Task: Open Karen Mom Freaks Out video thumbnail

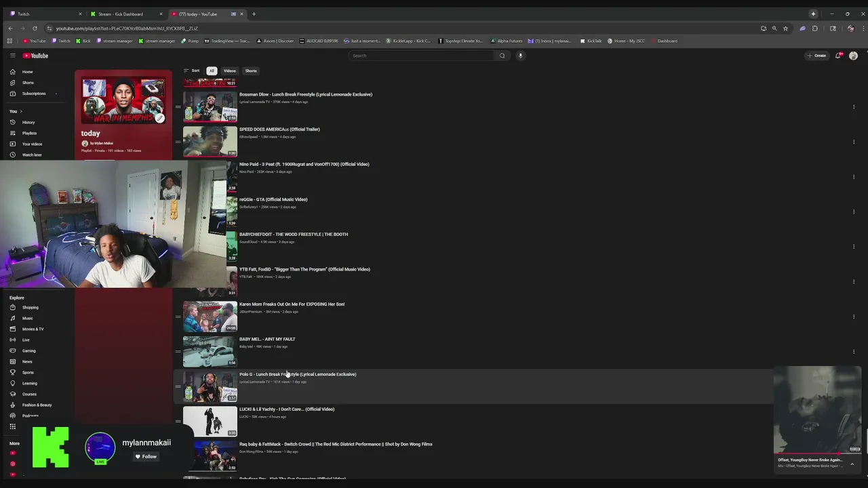Action: pyautogui.click(x=210, y=317)
